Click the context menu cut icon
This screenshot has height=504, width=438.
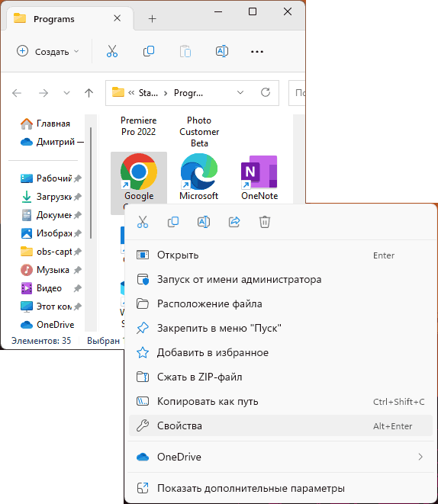point(143,222)
